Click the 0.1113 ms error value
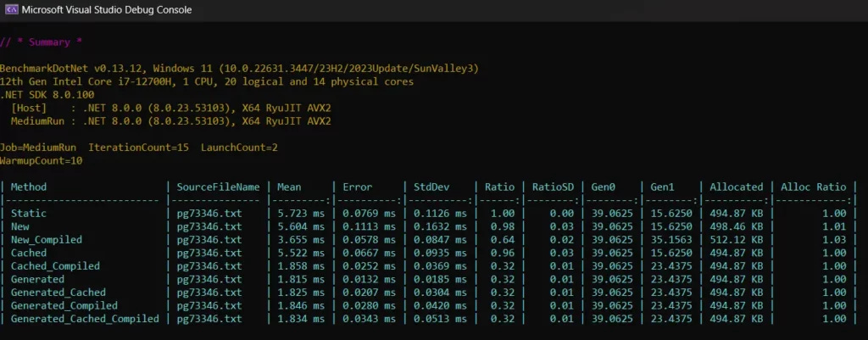This screenshot has height=340, width=868. tap(369, 226)
